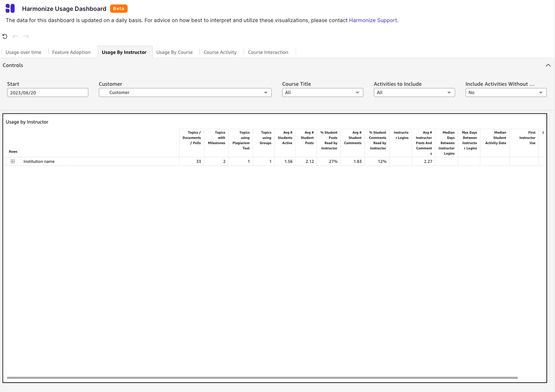Click the 1.83 value cell
The height and width of the screenshot is (392, 555).
pyautogui.click(x=353, y=161)
